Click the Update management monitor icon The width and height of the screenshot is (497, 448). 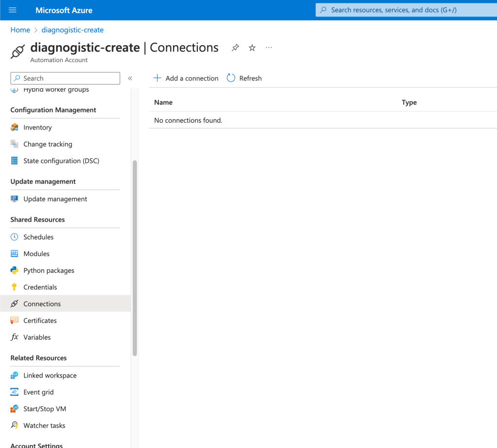tap(14, 199)
